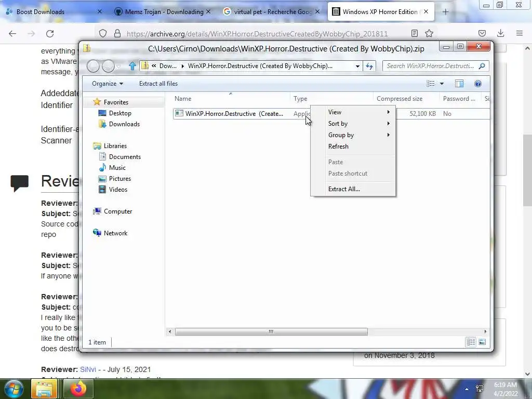
Task: Reload the page in Firefox
Action: click(x=50, y=34)
